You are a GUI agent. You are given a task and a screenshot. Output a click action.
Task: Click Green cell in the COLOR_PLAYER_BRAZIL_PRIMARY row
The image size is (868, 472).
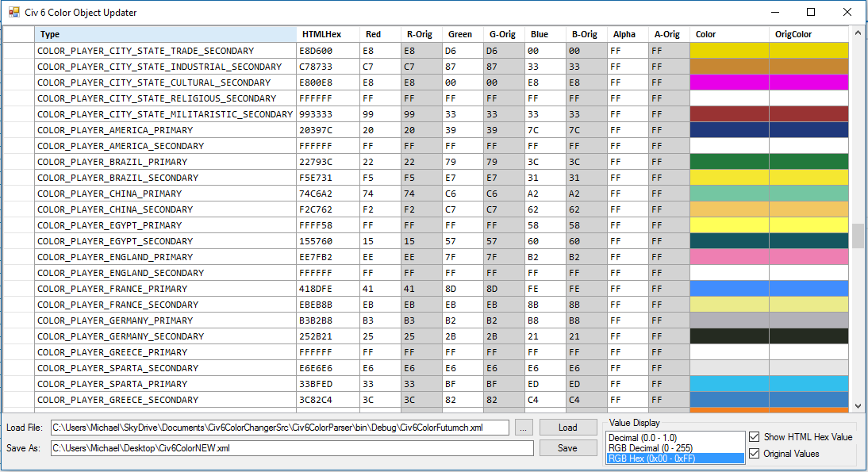click(x=463, y=162)
